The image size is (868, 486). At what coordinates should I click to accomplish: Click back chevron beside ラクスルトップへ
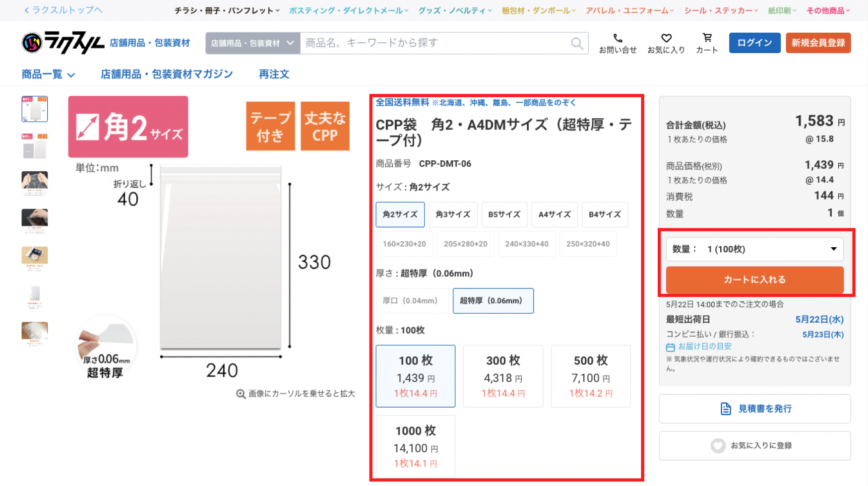coord(26,10)
